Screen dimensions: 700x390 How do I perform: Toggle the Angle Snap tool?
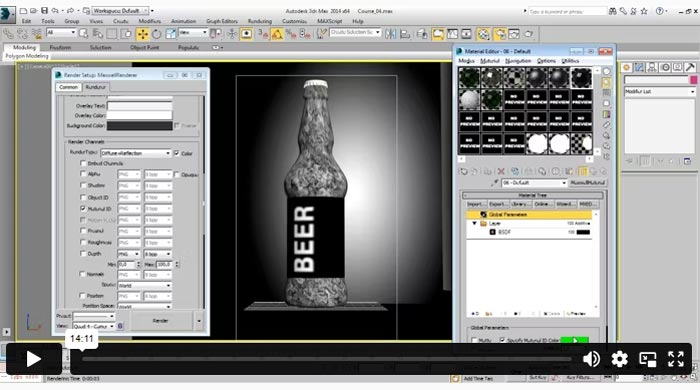tap(277, 34)
